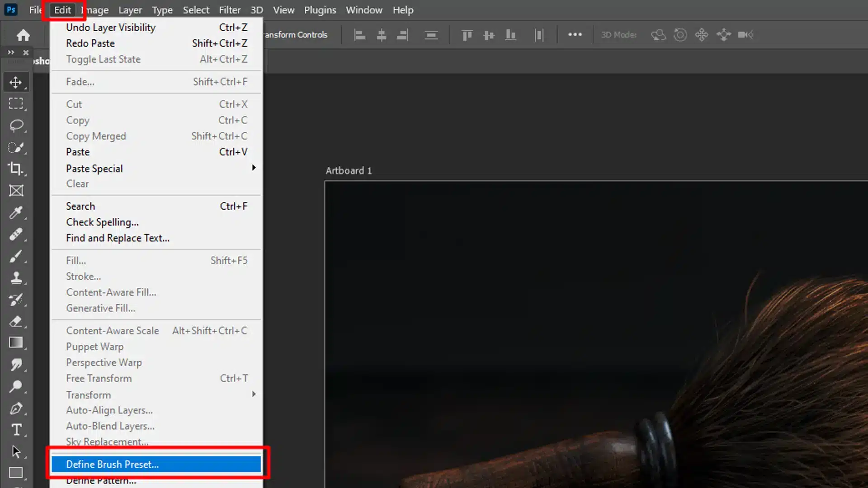This screenshot has width=868, height=488.
Task: Choose Free Transform menu item
Action: (156, 378)
